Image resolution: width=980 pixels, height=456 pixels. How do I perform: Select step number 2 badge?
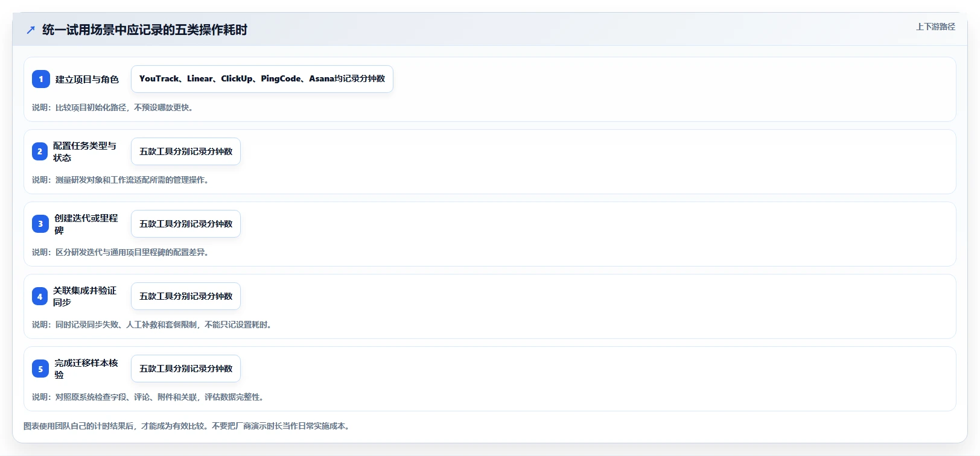[x=40, y=151]
